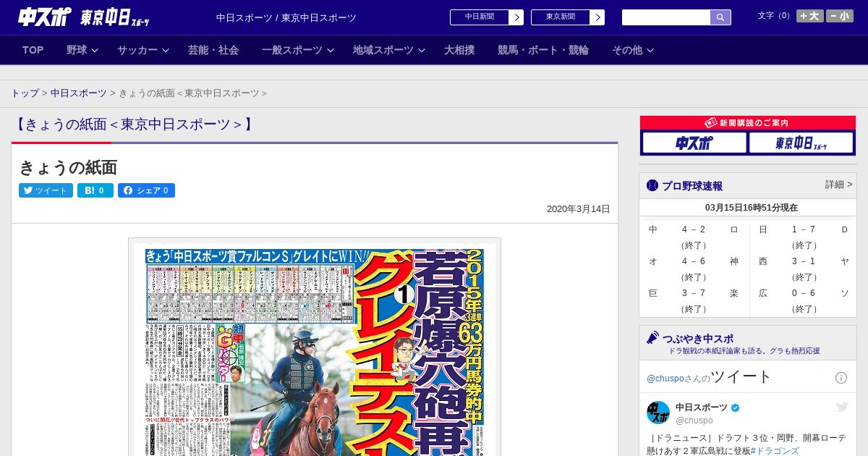Expand the その他 menu
The height and width of the screenshot is (456, 868).
click(x=633, y=50)
